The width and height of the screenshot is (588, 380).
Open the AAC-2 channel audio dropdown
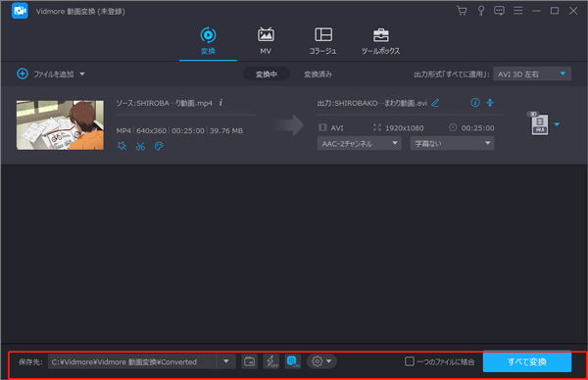[x=360, y=143]
